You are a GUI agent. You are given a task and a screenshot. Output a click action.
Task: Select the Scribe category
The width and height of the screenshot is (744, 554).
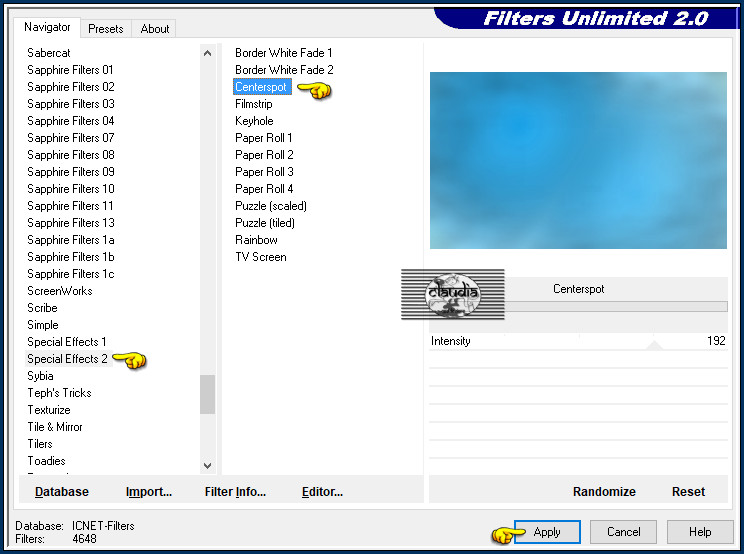point(42,308)
